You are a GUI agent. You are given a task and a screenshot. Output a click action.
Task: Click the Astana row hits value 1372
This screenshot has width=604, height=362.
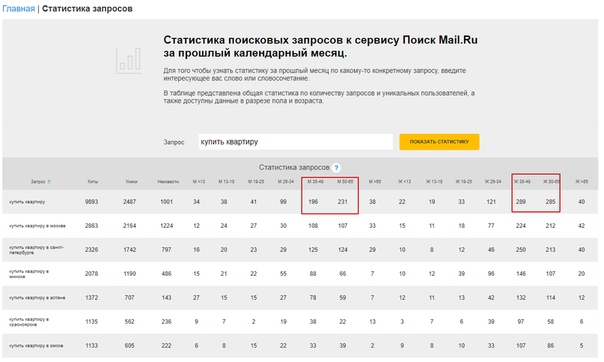coord(91,298)
